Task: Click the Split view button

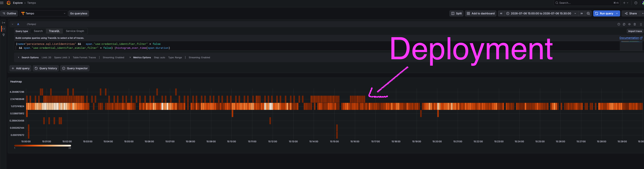Action: pos(456,13)
